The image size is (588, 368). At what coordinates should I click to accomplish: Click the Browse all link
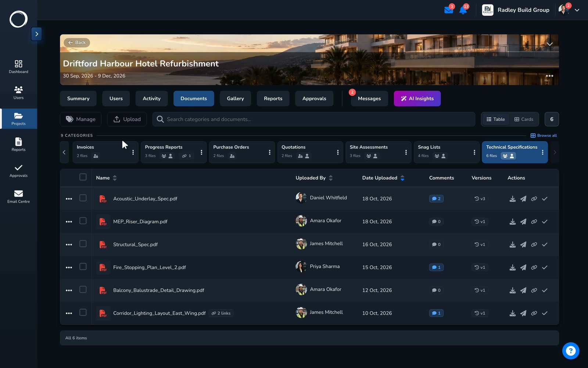[544, 135]
